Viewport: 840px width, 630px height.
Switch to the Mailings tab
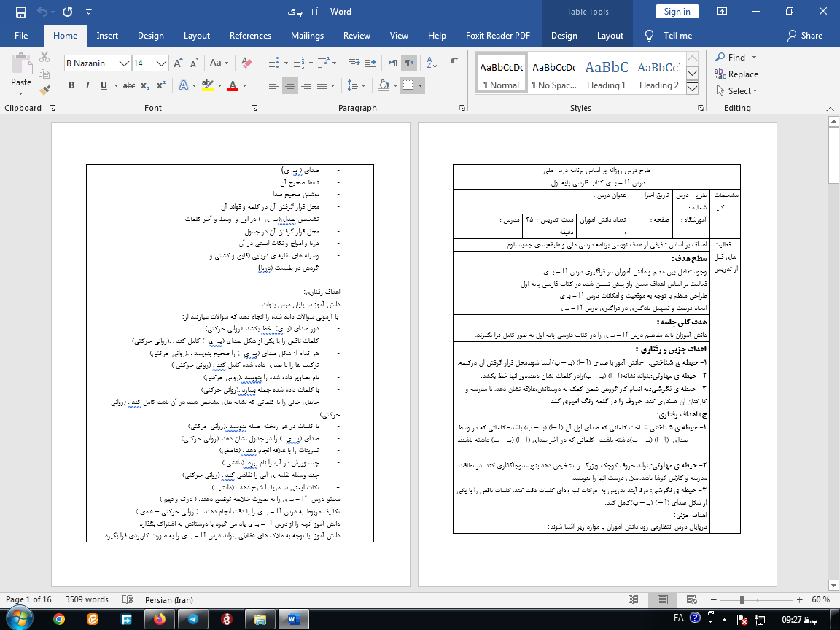(x=307, y=36)
